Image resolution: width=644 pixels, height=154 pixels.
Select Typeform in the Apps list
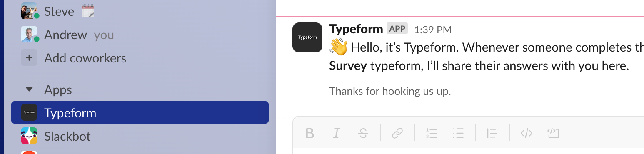click(140, 112)
